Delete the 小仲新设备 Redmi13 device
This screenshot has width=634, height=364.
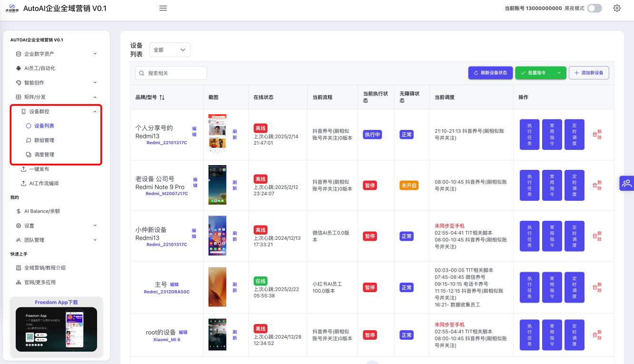[x=597, y=236]
